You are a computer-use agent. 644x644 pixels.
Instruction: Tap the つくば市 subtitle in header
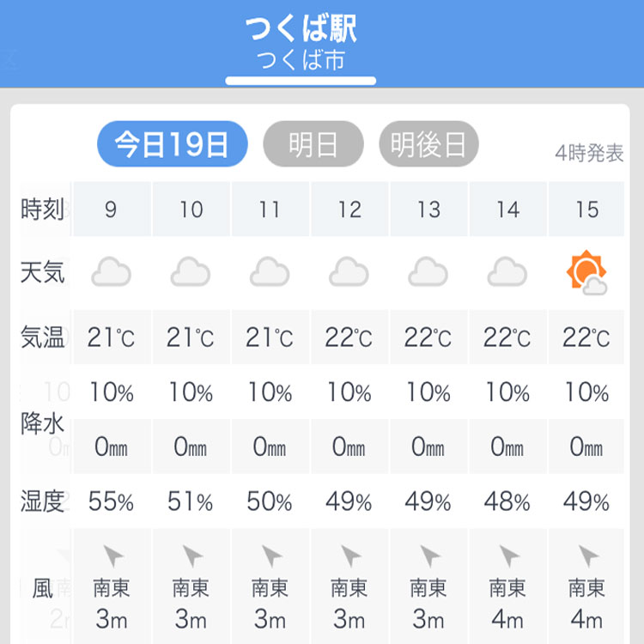(301, 60)
